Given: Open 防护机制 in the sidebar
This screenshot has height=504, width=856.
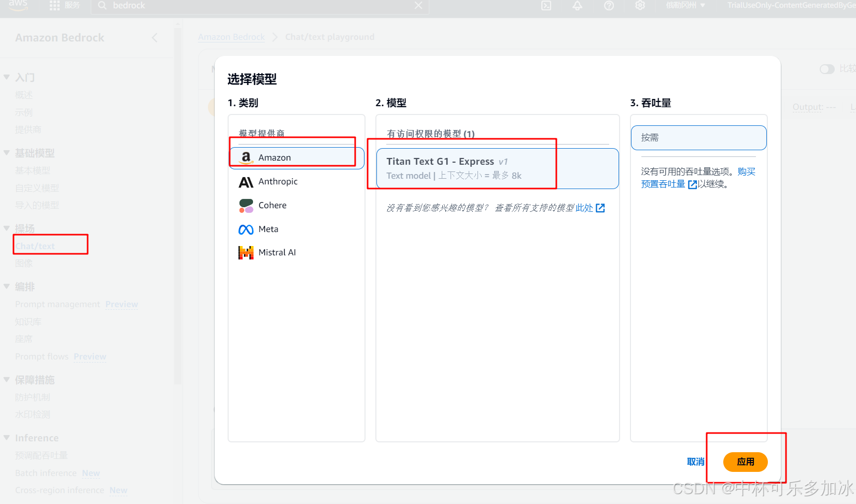Looking at the screenshot, I should coord(33,397).
